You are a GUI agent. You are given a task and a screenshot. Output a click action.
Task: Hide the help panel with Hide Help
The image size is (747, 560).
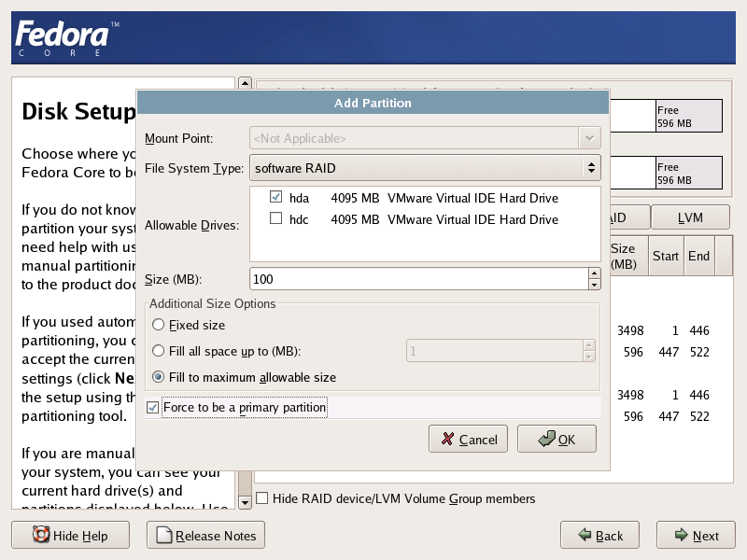tap(71, 535)
